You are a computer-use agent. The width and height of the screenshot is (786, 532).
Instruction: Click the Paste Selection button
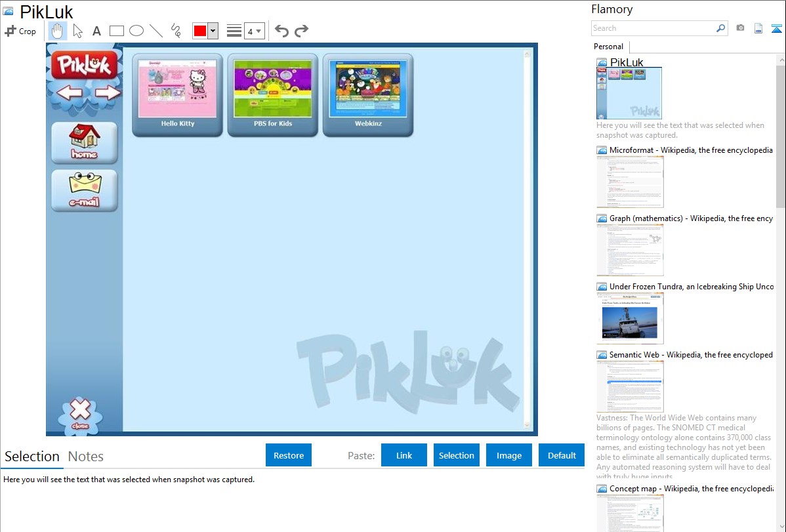(x=456, y=455)
